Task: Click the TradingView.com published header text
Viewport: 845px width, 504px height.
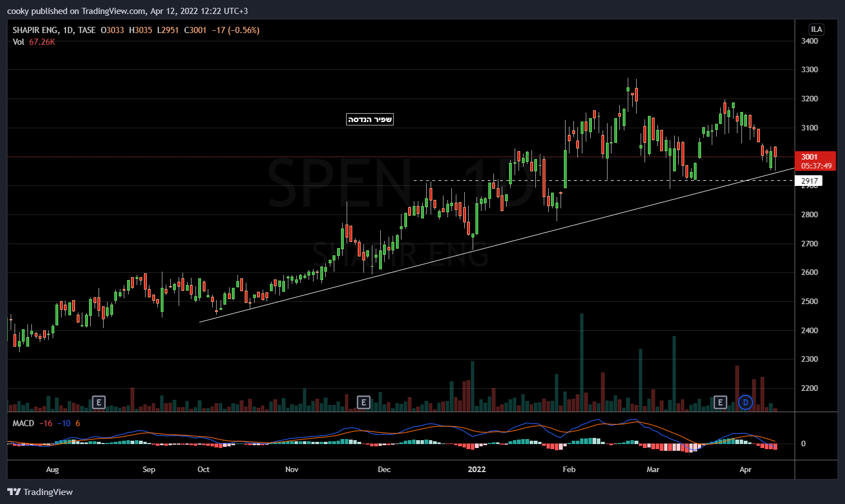Action: pyautogui.click(x=128, y=11)
